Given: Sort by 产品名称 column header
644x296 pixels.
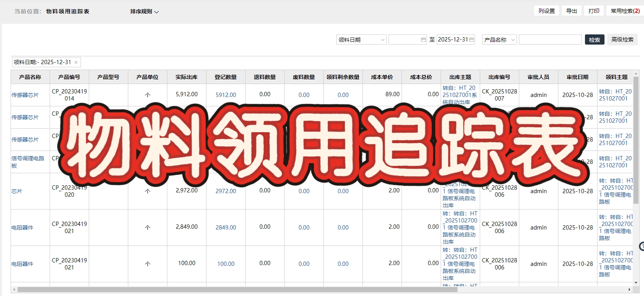Looking at the screenshot, I should pyautogui.click(x=30, y=77).
